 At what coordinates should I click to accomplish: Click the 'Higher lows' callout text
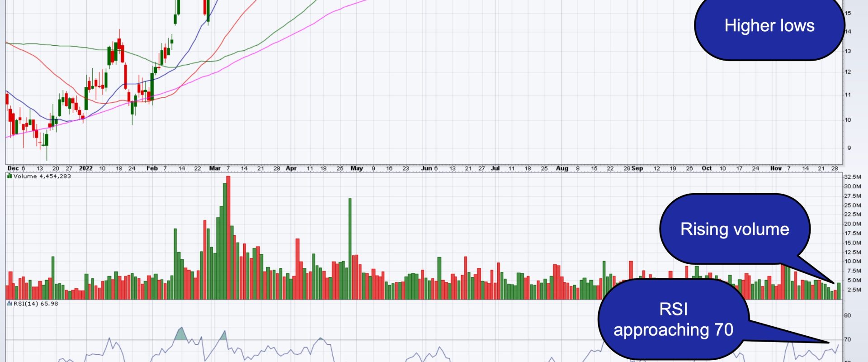[769, 26]
